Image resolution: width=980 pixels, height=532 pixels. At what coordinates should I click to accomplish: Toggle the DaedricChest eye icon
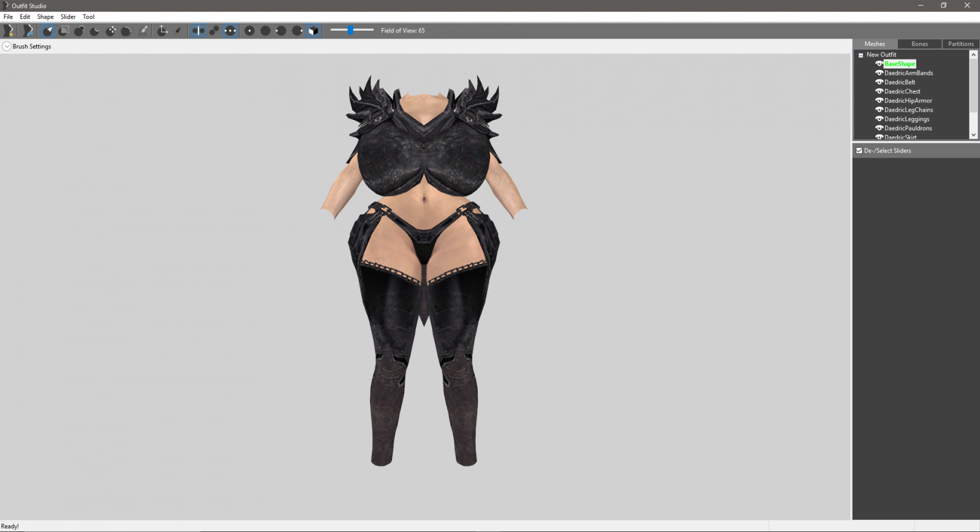(x=879, y=91)
